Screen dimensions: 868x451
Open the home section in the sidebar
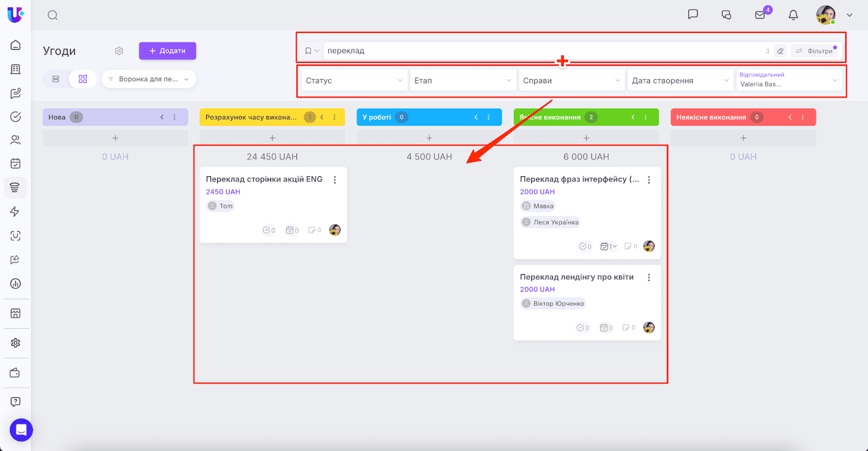(16, 45)
